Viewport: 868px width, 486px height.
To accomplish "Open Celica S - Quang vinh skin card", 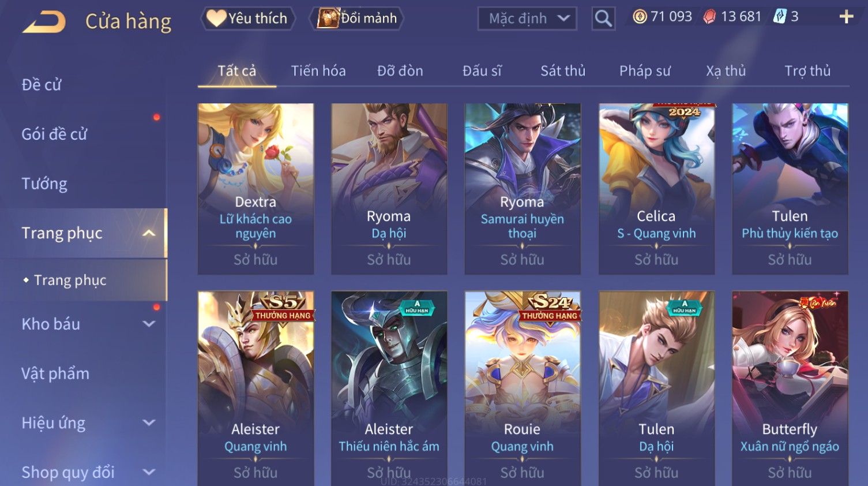I will [656, 189].
